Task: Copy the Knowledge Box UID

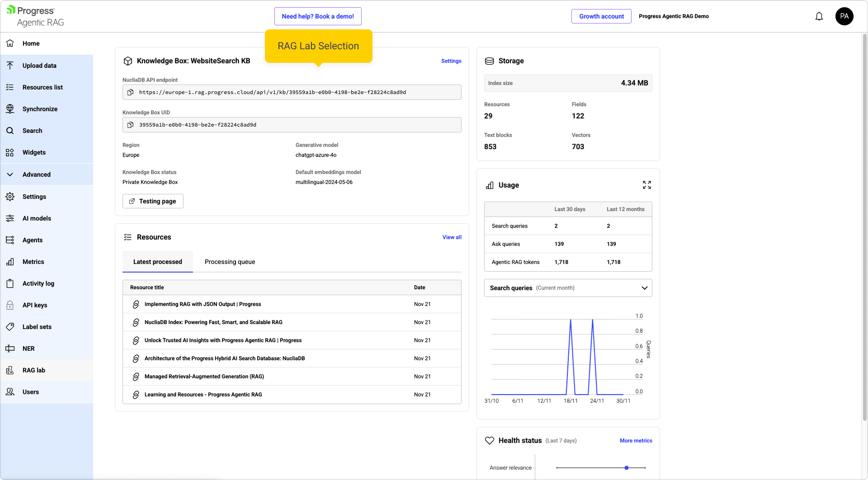Action: pos(131,125)
